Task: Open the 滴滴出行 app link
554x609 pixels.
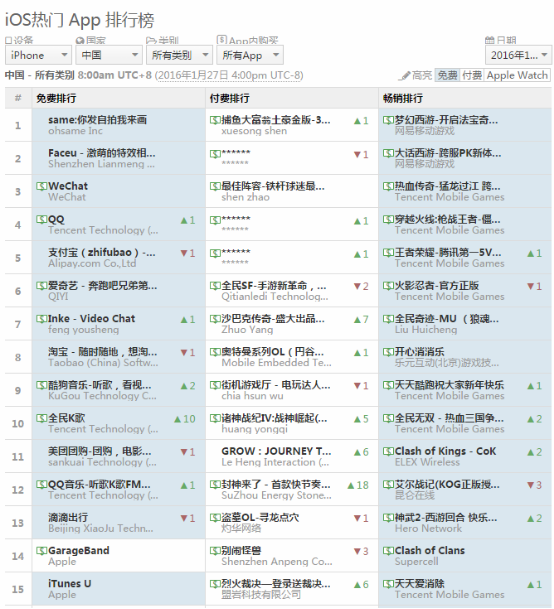Action: click(68, 518)
